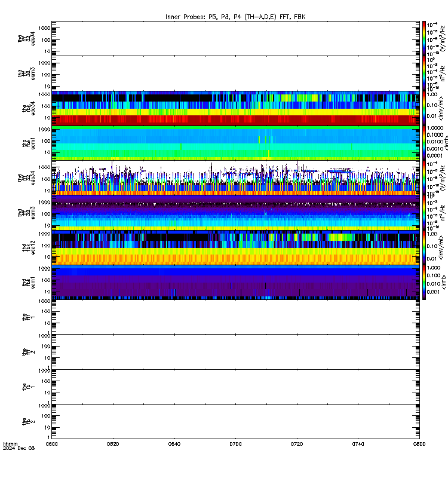This screenshot has height=478, width=448.
Task: Select the 'tha fbk edc34' panel label
Action: pyautogui.click(x=29, y=109)
